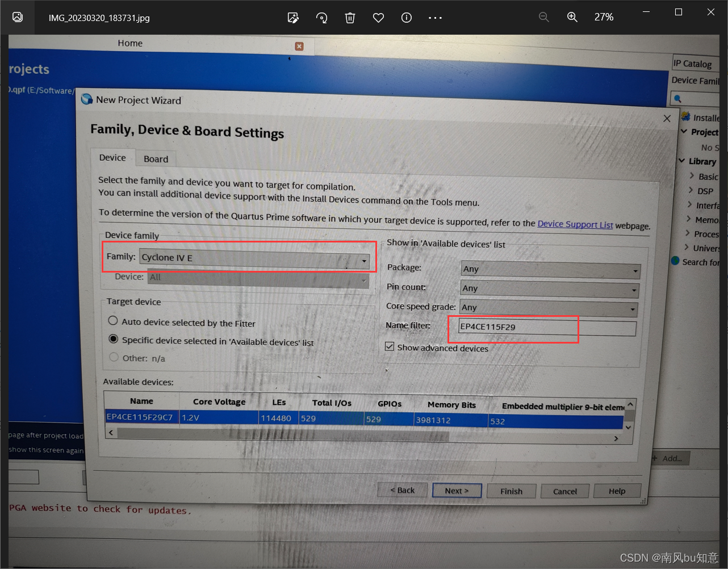This screenshot has height=569, width=728.
Task: Click the Search for Partner IP entry
Action: 700,262
